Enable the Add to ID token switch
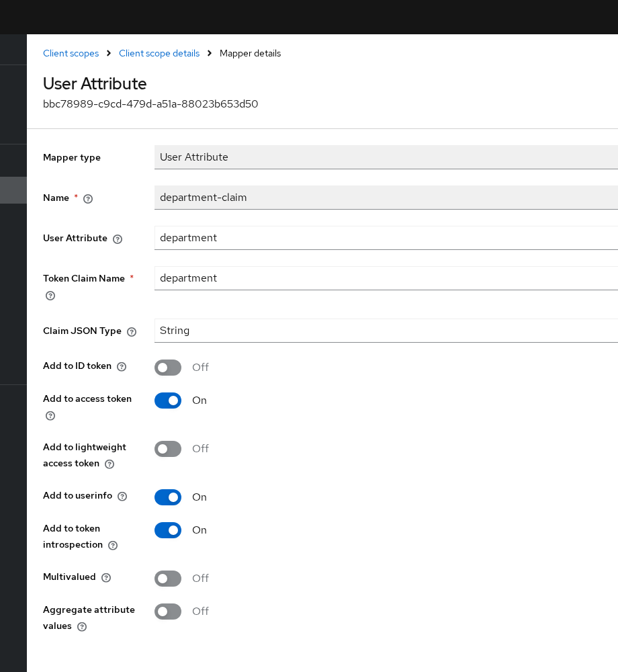618x672 pixels. pyautogui.click(x=168, y=368)
